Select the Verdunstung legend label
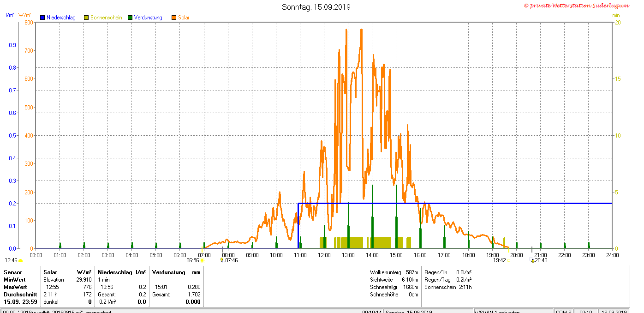644x313 pixels. coord(148,18)
